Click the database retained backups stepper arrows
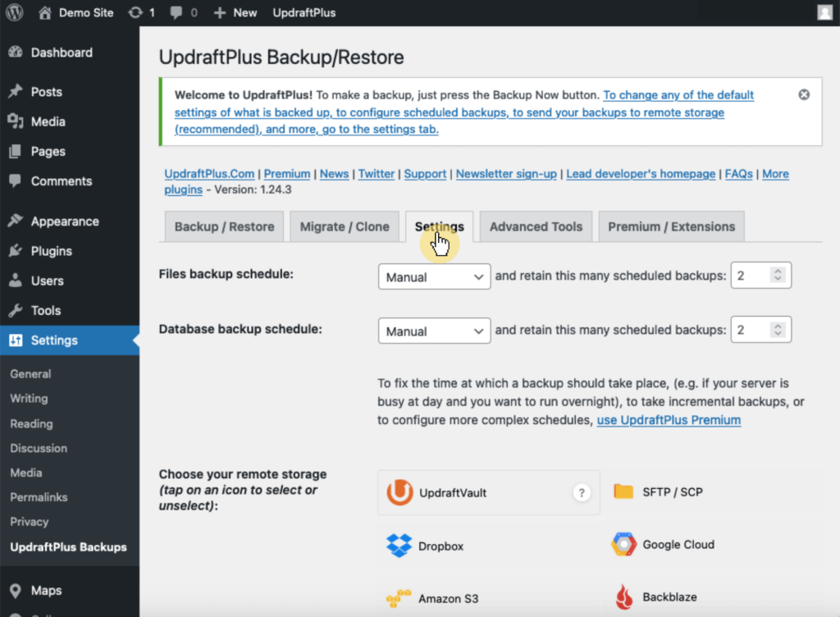The width and height of the screenshot is (840, 617). (778, 329)
